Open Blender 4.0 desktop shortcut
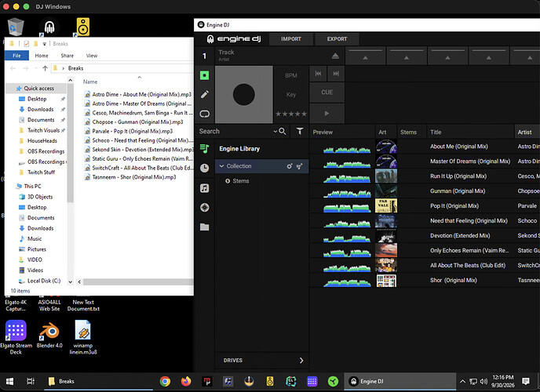The image size is (540, 392). [49, 335]
